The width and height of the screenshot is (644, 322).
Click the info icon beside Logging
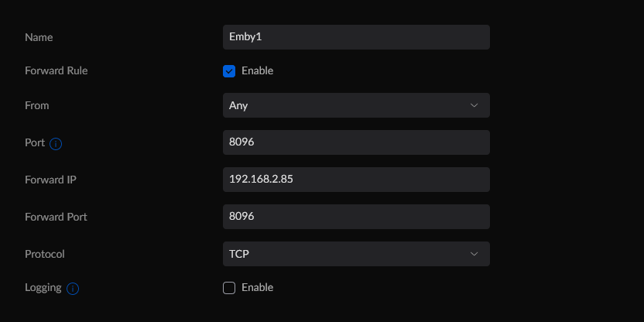(73, 289)
